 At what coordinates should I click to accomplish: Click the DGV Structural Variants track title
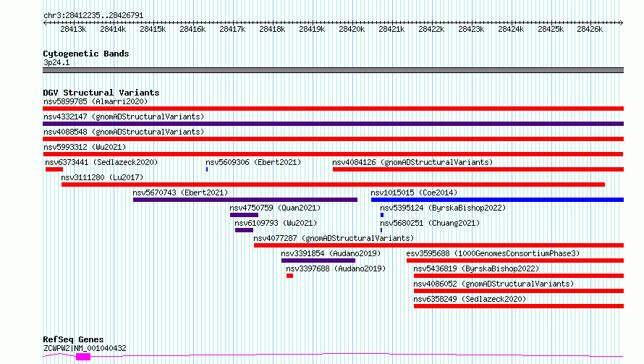[101, 93]
